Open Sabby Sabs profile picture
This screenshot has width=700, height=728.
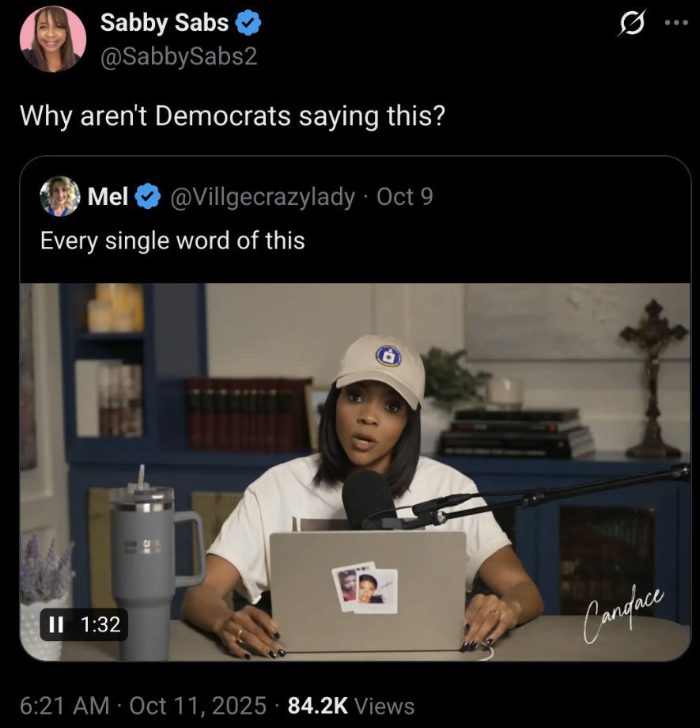54,40
